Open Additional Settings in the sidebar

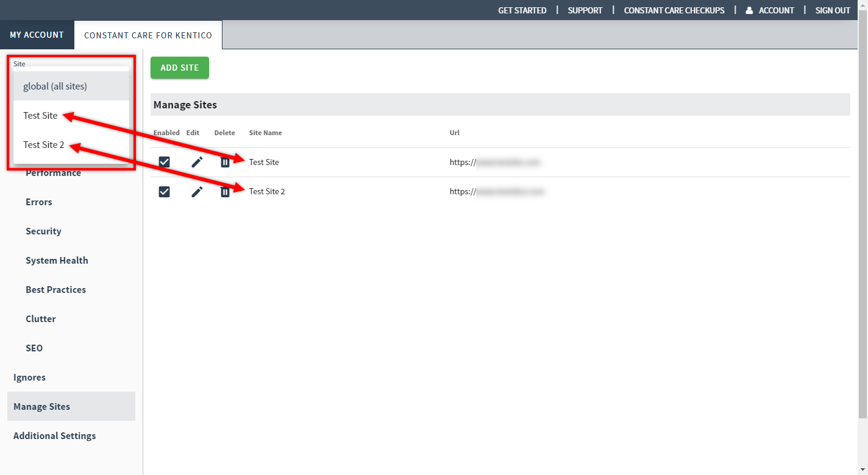(55, 436)
